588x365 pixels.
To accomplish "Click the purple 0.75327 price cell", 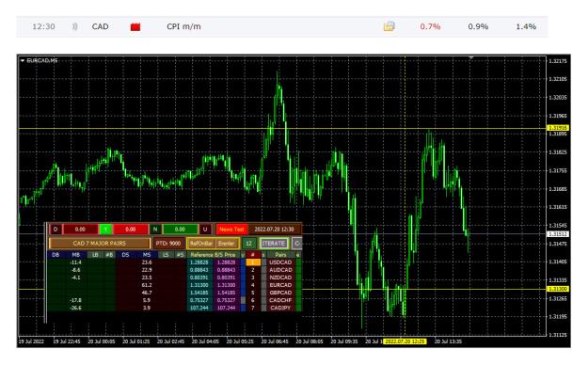I will click(x=226, y=300).
